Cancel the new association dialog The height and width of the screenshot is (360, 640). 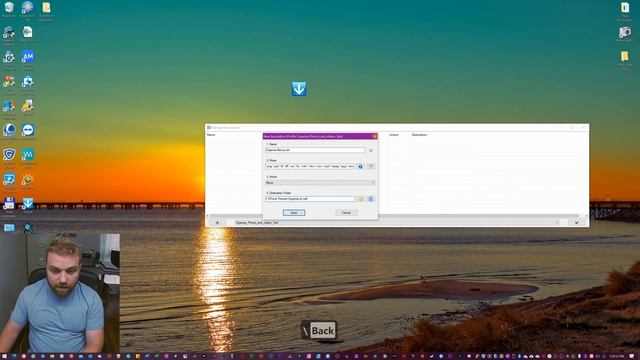(x=346, y=213)
